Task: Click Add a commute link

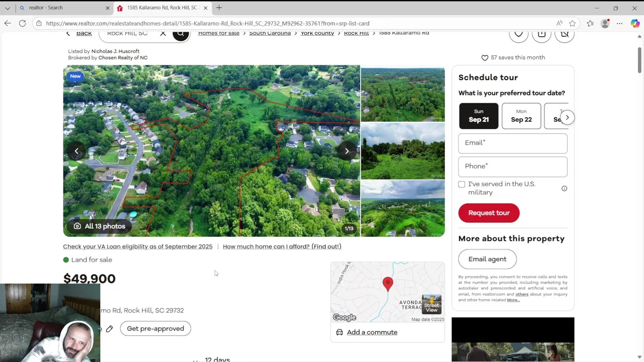Action: coord(372,332)
